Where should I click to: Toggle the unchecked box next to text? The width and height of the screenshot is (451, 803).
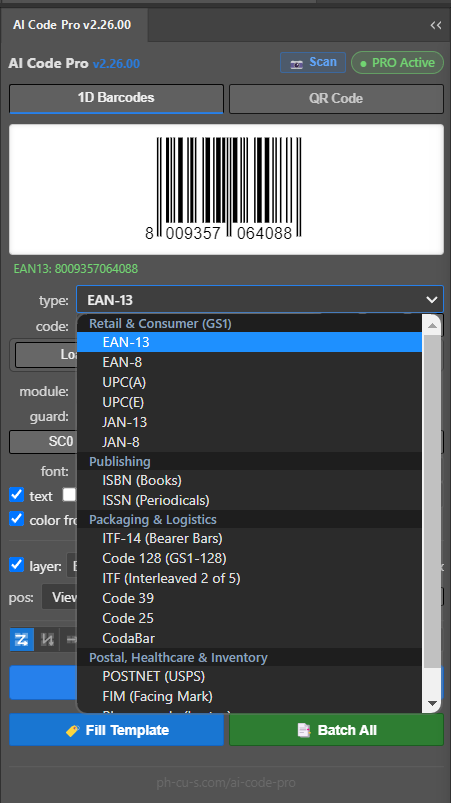pos(69,495)
